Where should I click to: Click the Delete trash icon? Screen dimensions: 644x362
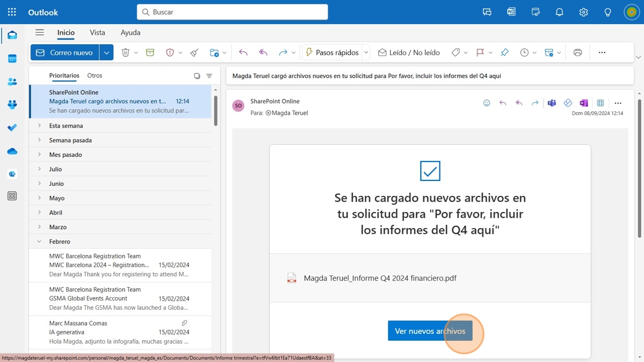[125, 52]
